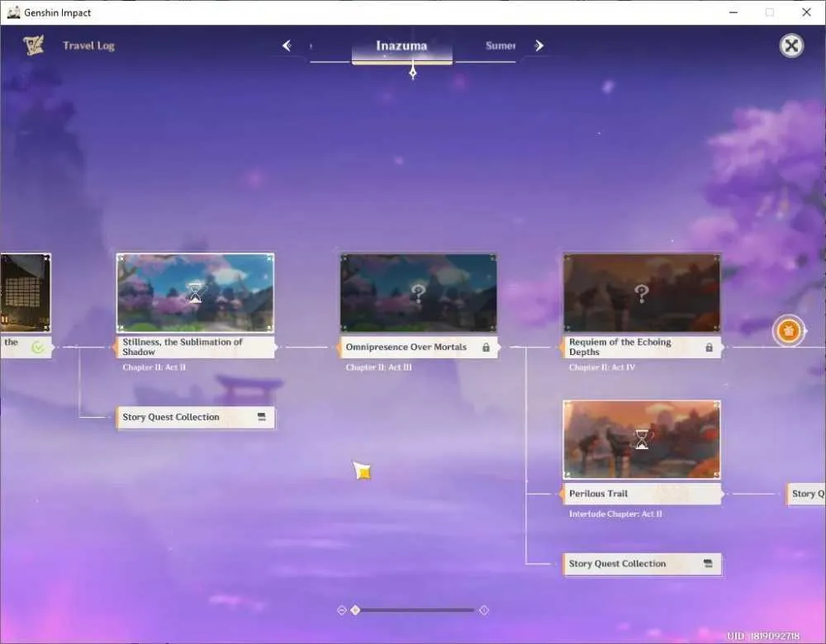826x644 pixels.
Task: Click the timeline slider track
Action: click(416, 610)
